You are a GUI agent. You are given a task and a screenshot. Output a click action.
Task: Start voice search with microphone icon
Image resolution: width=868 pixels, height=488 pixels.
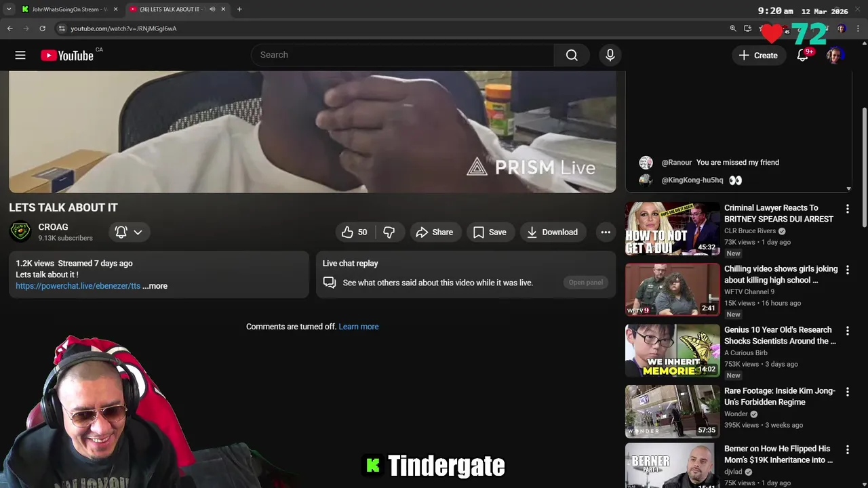click(610, 55)
